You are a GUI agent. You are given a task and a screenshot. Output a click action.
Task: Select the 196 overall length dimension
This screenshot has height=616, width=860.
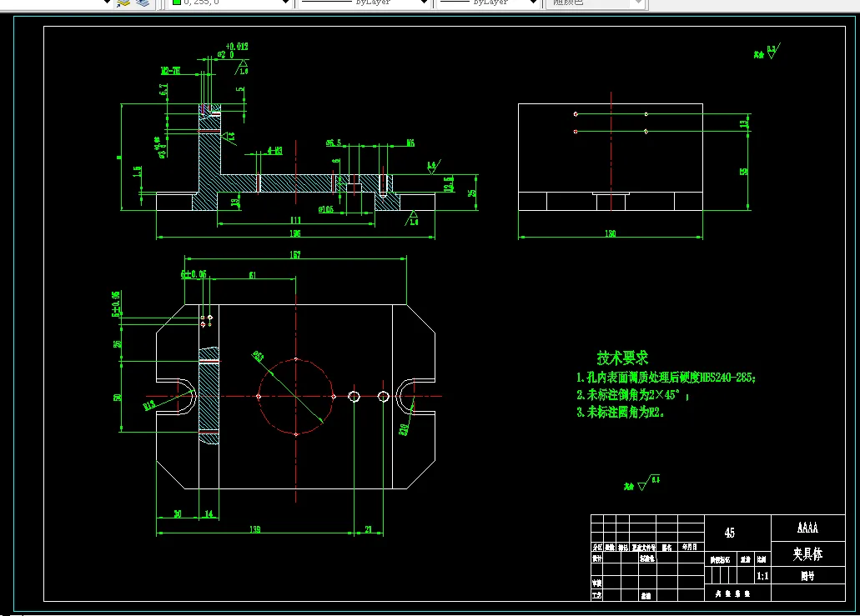click(x=295, y=234)
